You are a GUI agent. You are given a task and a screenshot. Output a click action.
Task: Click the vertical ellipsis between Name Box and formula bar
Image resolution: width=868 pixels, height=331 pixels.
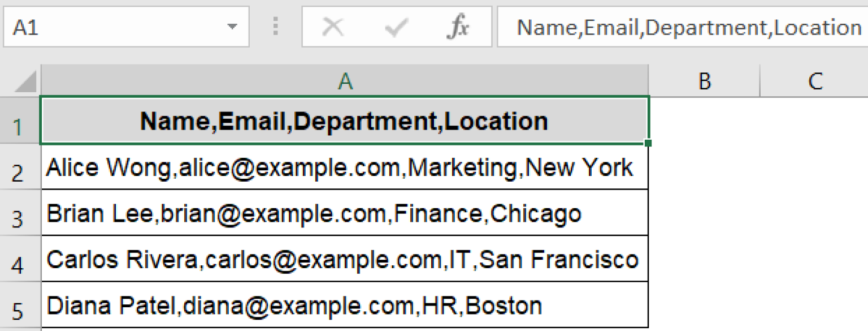tap(275, 27)
